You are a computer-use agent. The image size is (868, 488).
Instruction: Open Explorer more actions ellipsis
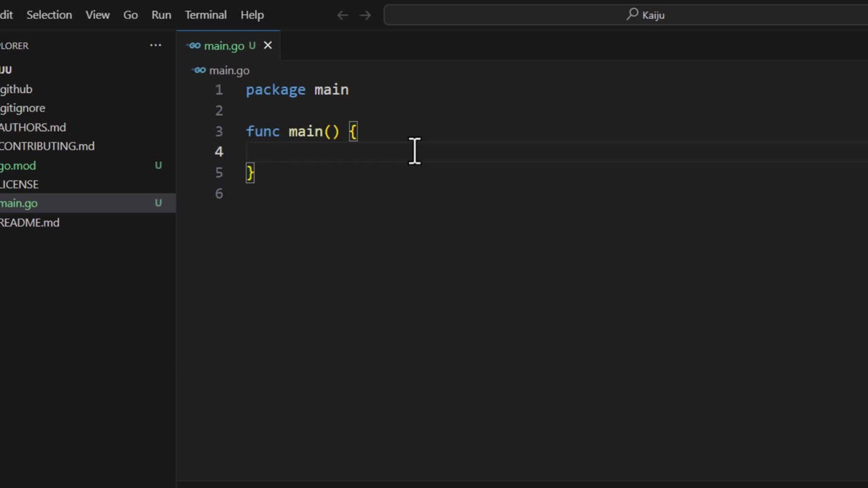[155, 45]
